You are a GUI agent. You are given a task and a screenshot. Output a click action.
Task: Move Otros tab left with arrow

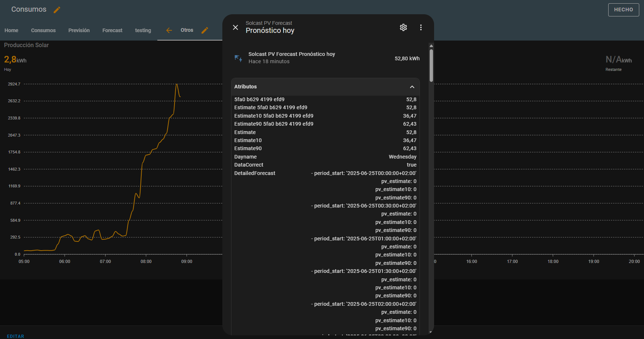[169, 30]
